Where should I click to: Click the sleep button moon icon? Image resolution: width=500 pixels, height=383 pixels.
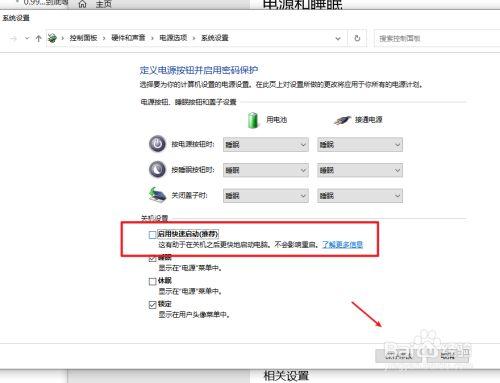(x=157, y=169)
